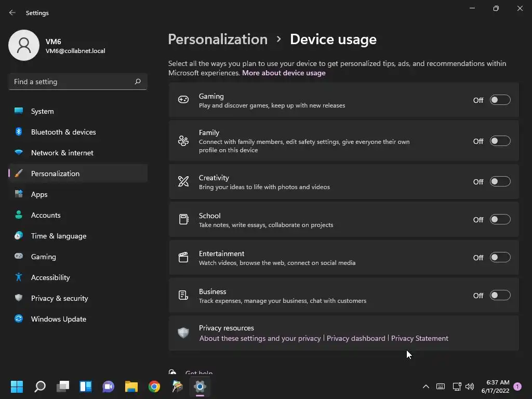Enable the Business usage toggle
The width and height of the screenshot is (532, 399).
(500, 295)
